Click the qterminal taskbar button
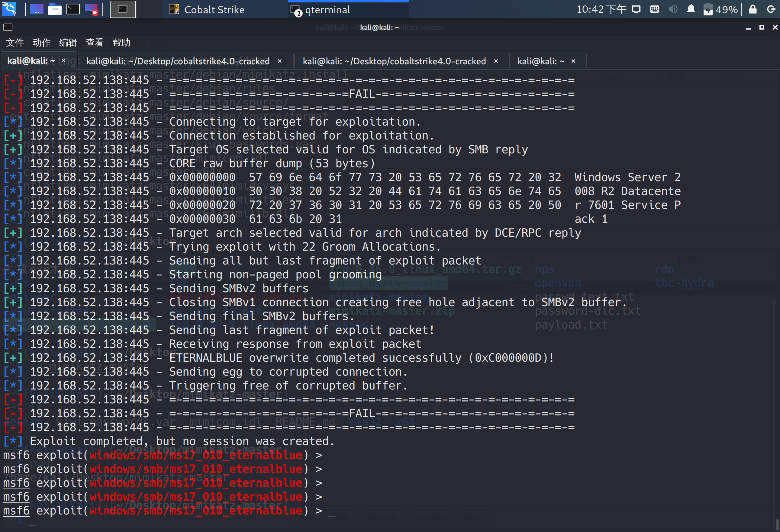Viewport: 780px width, 532px height. tap(327, 9)
